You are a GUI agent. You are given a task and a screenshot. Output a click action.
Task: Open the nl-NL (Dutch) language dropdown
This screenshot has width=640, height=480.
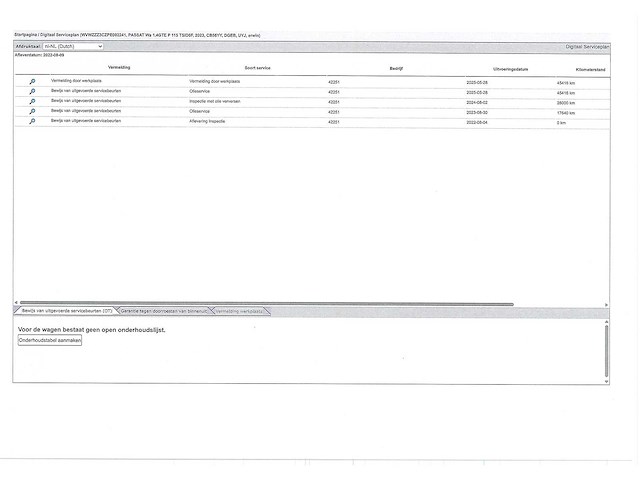72,46
